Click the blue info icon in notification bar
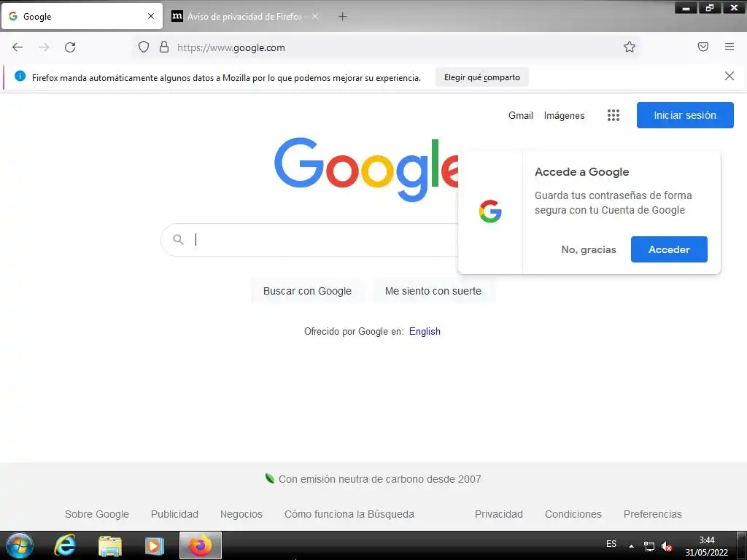 pos(20,76)
